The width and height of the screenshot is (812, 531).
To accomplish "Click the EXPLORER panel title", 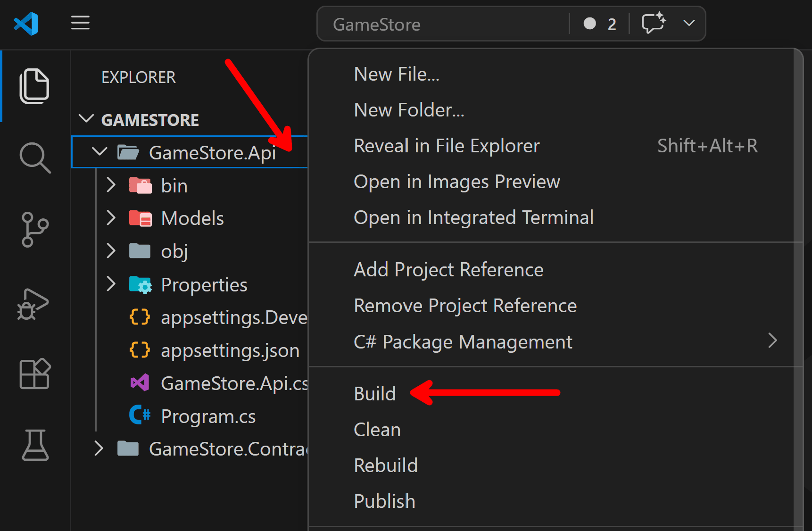I will (139, 77).
